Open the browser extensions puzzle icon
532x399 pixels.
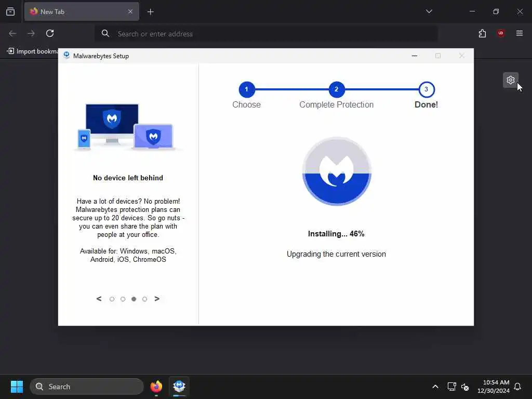click(x=482, y=33)
